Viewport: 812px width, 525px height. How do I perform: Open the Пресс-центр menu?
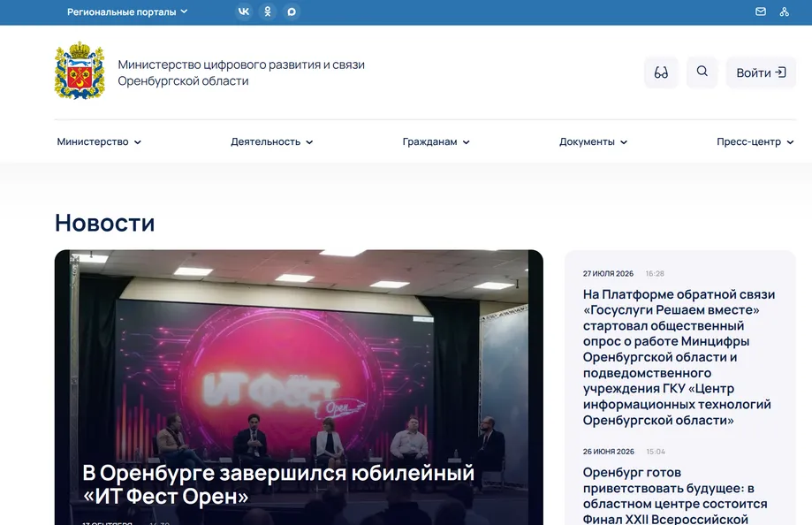click(x=755, y=141)
